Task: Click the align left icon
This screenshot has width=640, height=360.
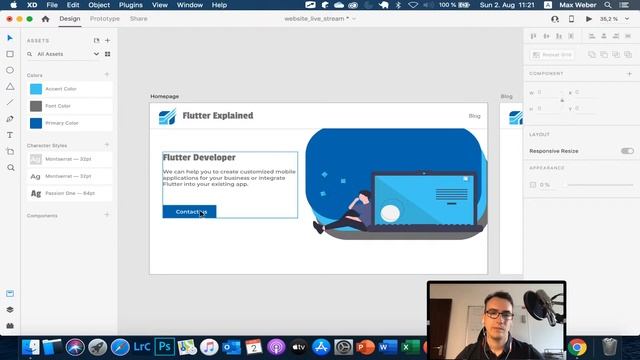Action: (591, 36)
